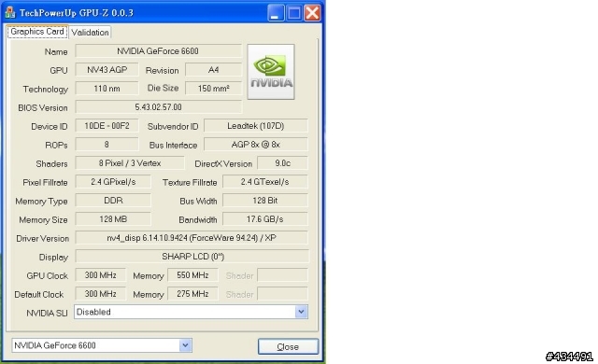The width and height of the screenshot is (598, 364).
Task: Click the Memory Type value DDR
Action: (x=113, y=201)
